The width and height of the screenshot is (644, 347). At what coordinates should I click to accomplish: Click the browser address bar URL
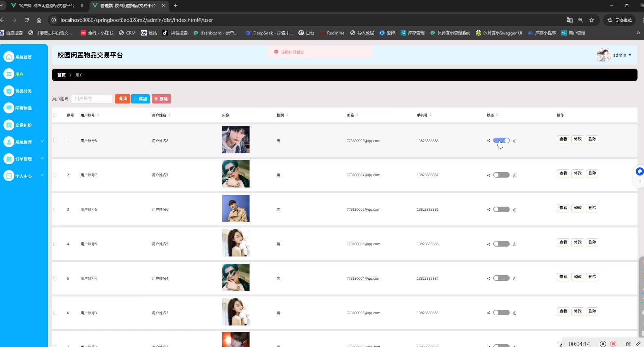tap(137, 20)
